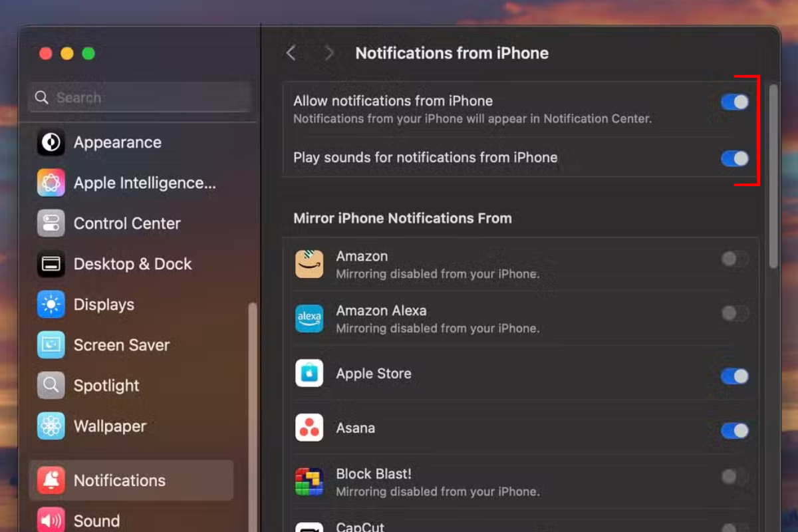Click the Search field in sidebar
Image resolution: width=798 pixels, height=532 pixels.
140,98
